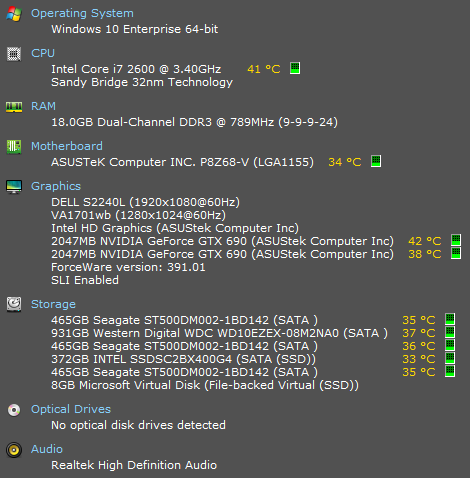Viewport: 470px width, 478px height.
Task: Click the temperature graph icon next to GPU 38 °C
Action: pyautogui.click(x=456, y=253)
